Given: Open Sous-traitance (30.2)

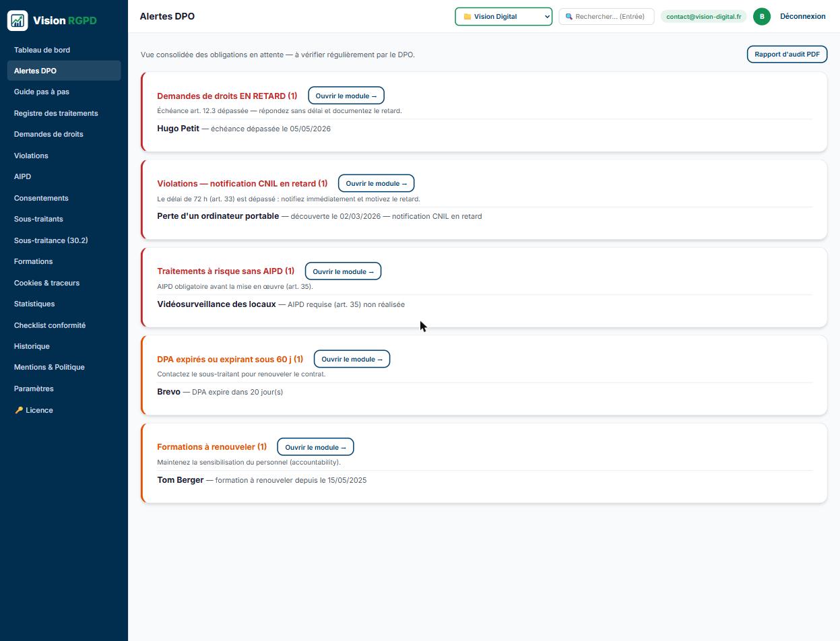Looking at the screenshot, I should (x=64, y=240).
